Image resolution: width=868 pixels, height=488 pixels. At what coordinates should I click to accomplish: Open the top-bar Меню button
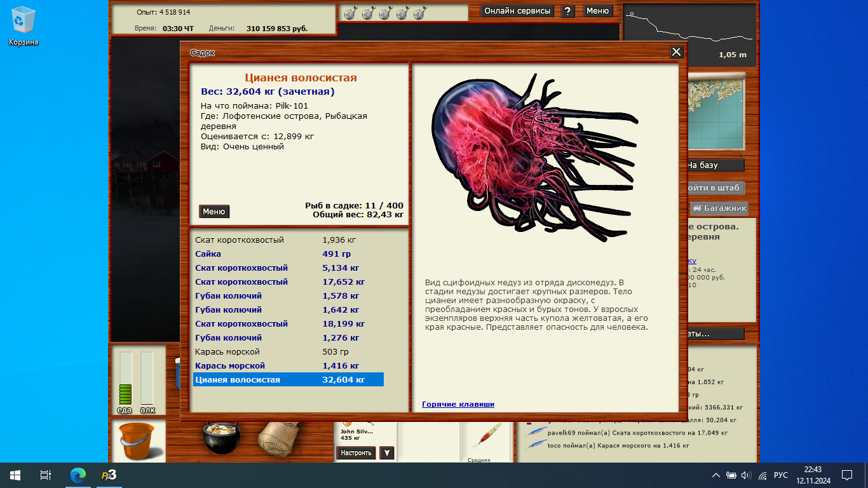coord(597,11)
